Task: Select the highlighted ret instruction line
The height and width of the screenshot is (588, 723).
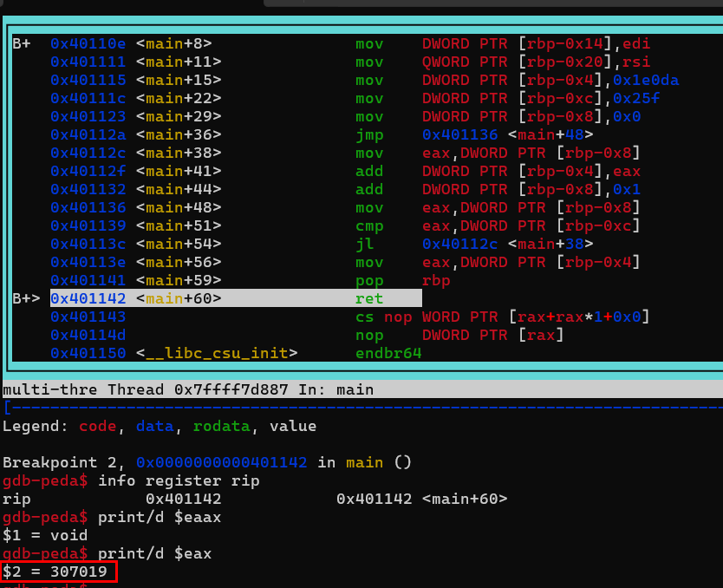Action: point(236,298)
